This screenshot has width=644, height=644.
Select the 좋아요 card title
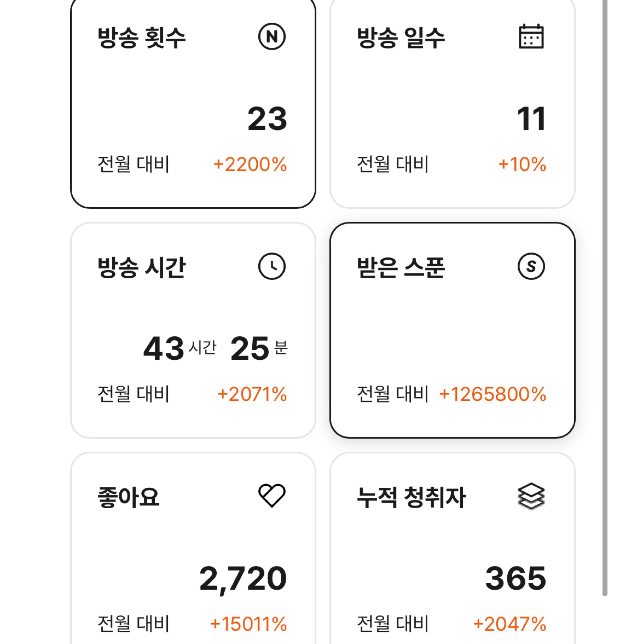pyautogui.click(x=128, y=497)
